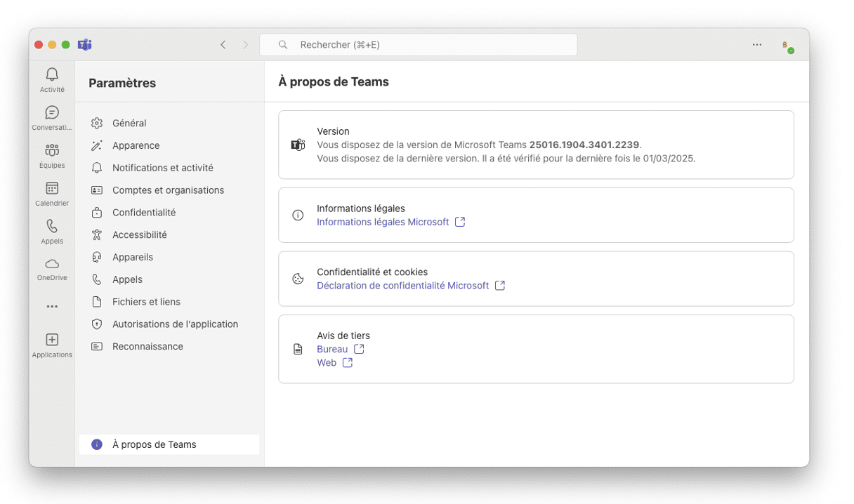Click the cookie icon in privacy card
This screenshot has height=504, width=854.
pos(298,279)
